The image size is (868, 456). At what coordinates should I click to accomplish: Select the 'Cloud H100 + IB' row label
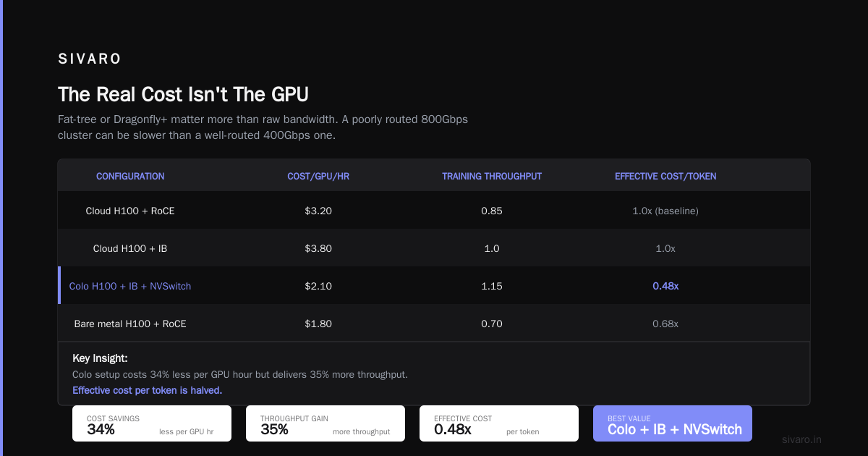[130, 249]
